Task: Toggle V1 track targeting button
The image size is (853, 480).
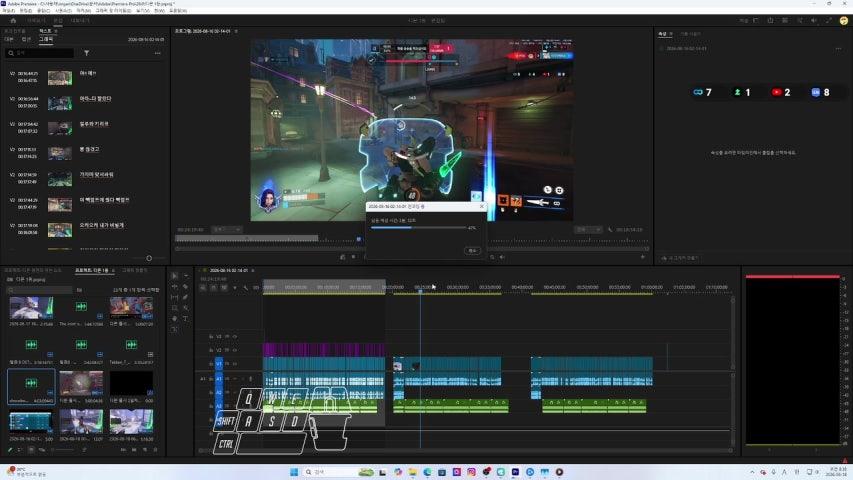Action: point(219,364)
